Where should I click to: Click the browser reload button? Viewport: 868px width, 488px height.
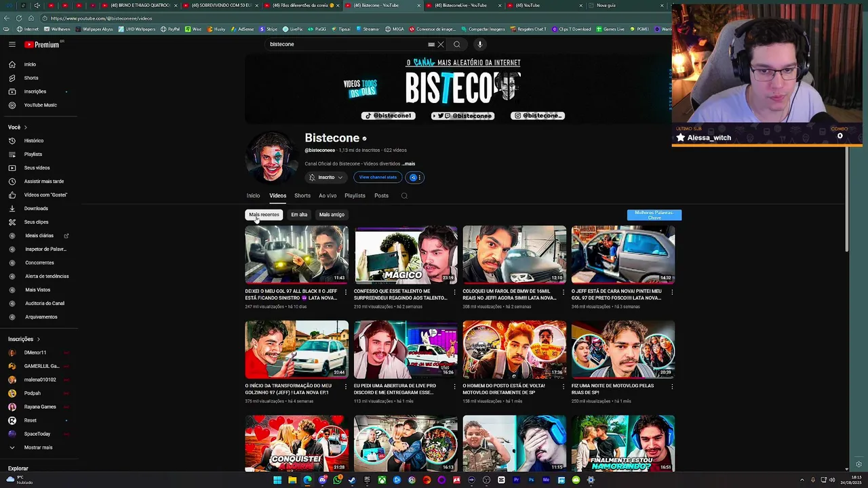[x=18, y=18]
